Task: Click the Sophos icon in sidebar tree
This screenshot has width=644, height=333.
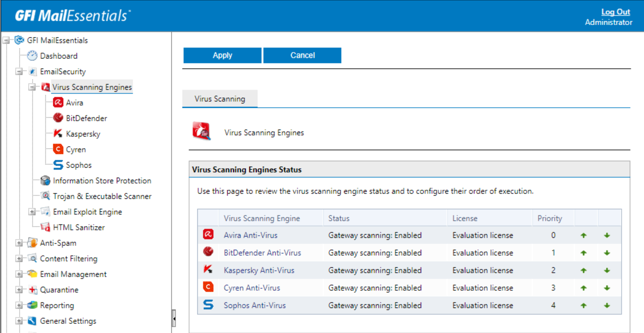Action: (x=58, y=165)
